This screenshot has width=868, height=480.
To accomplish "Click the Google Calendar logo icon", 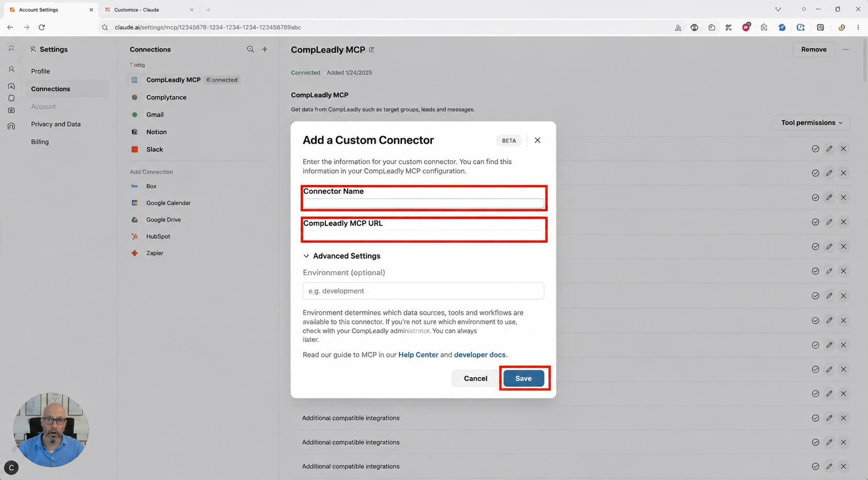I will pos(134,203).
